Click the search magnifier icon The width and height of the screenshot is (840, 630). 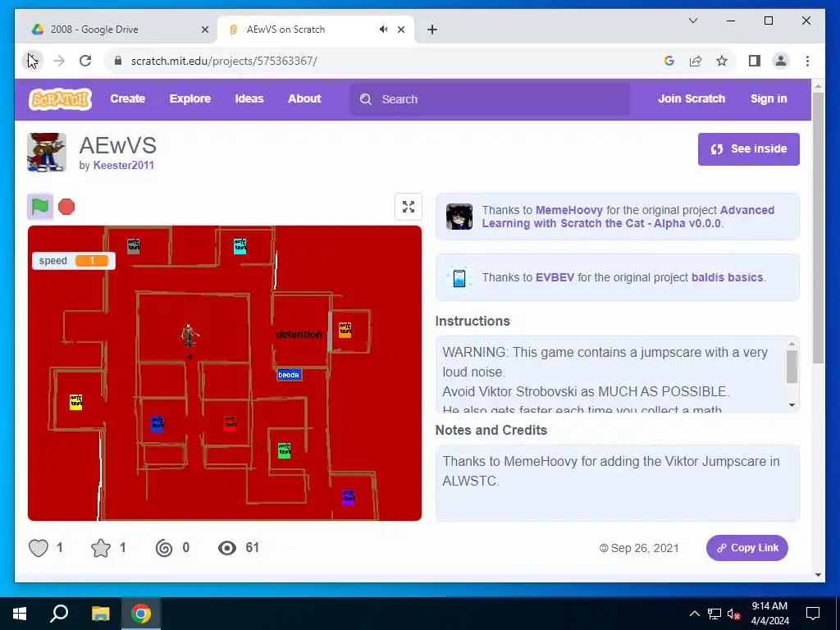tap(366, 99)
